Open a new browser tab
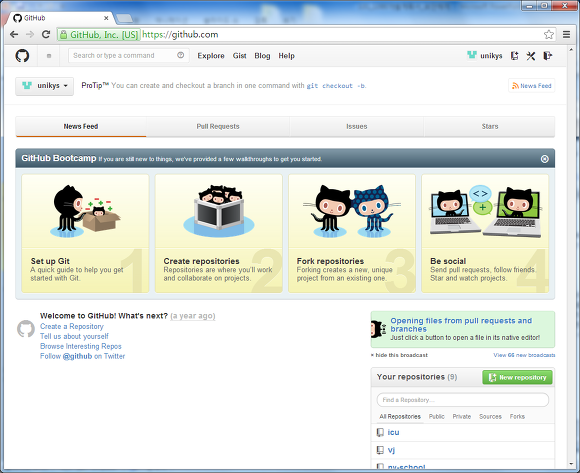The height and width of the screenshot is (473, 580). pos(124,18)
